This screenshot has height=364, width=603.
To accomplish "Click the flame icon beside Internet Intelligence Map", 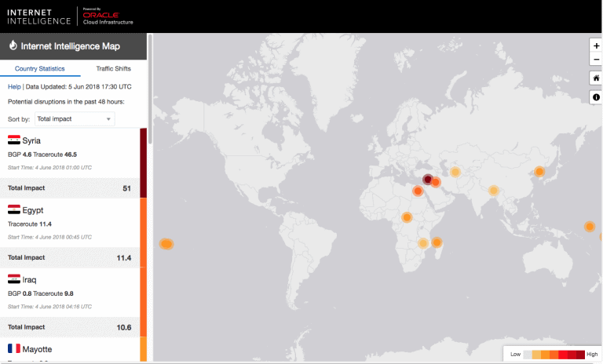I will click(x=13, y=45).
